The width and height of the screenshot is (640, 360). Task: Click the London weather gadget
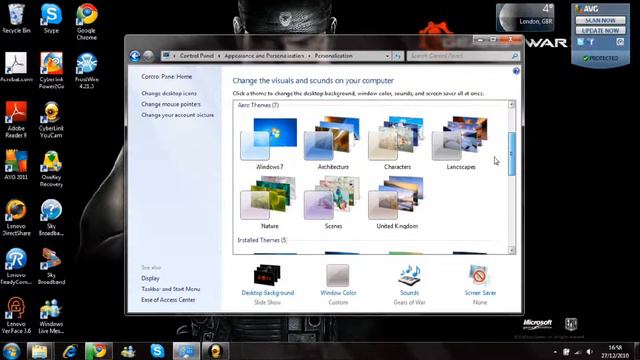(x=525, y=18)
